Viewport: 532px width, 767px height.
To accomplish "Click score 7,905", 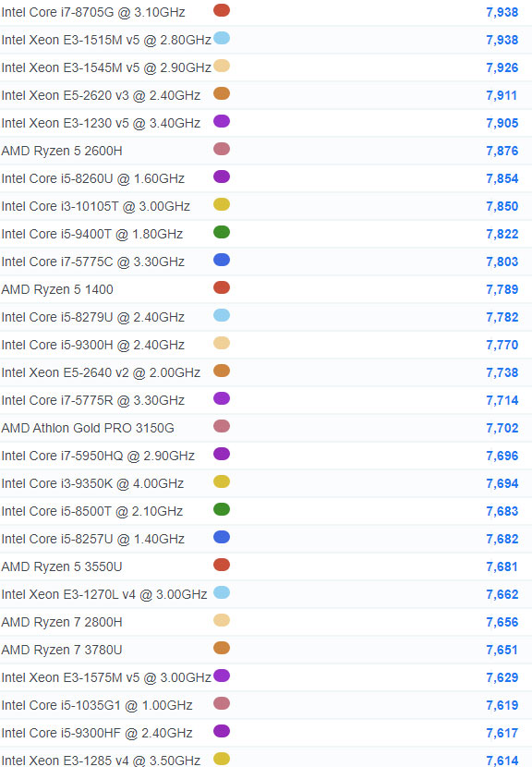I will [x=502, y=123].
